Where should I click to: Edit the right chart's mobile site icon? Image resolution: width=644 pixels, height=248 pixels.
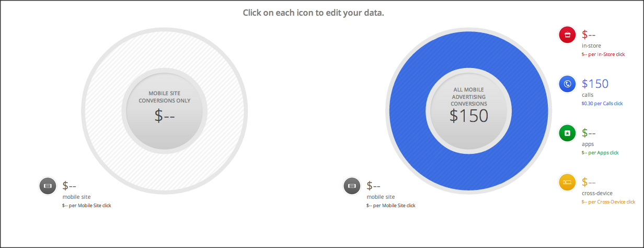(x=352, y=186)
